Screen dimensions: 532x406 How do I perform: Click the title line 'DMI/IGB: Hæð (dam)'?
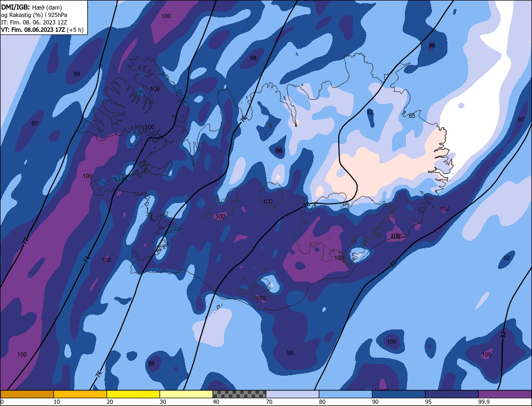[x=31, y=7]
